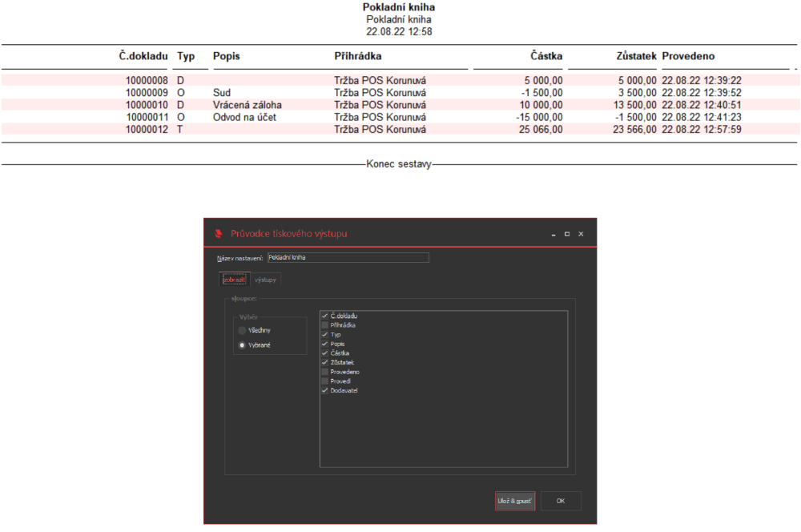The image size is (801, 532).
Task: Click the balance 3 500,00
Action: pos(638,92)
